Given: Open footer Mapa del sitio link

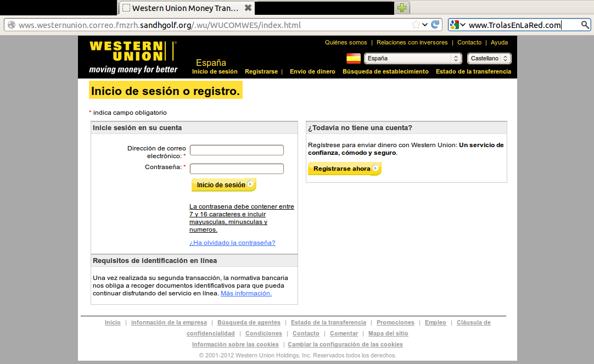Looking at the screenshot, I should [388, 333].
